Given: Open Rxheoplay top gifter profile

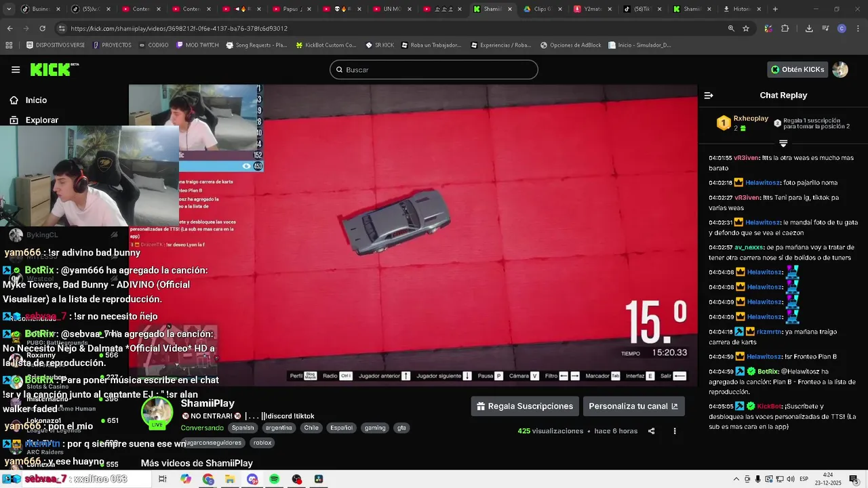Looking at the screenshot, I should 751,119.
